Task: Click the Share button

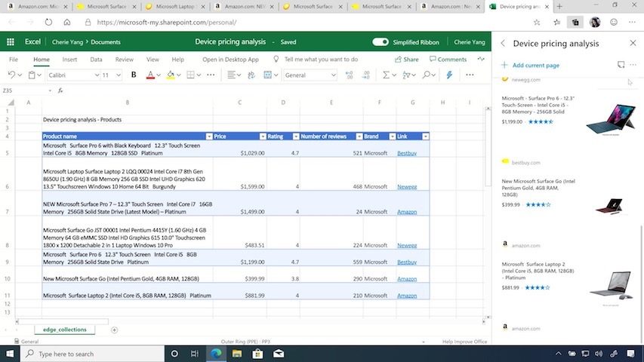Action: 407,59
